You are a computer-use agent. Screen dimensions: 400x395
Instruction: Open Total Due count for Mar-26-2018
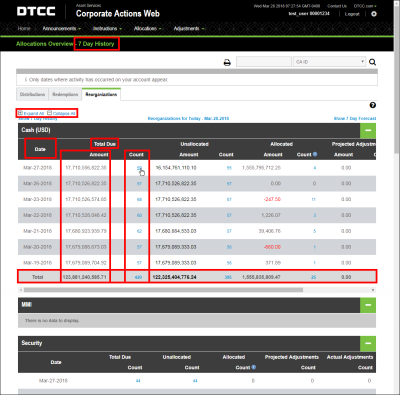pyautogui.click(x=139, y=184)
